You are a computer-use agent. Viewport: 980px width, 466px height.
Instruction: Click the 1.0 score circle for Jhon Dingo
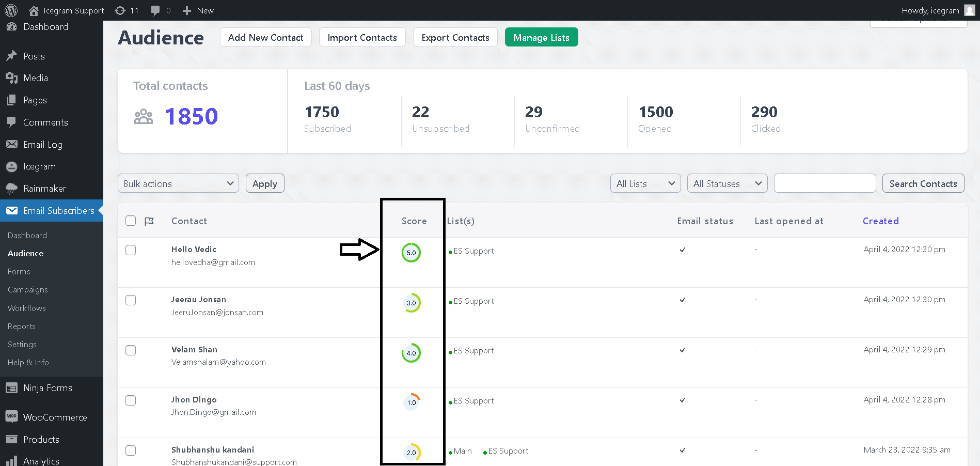point(411,402)
